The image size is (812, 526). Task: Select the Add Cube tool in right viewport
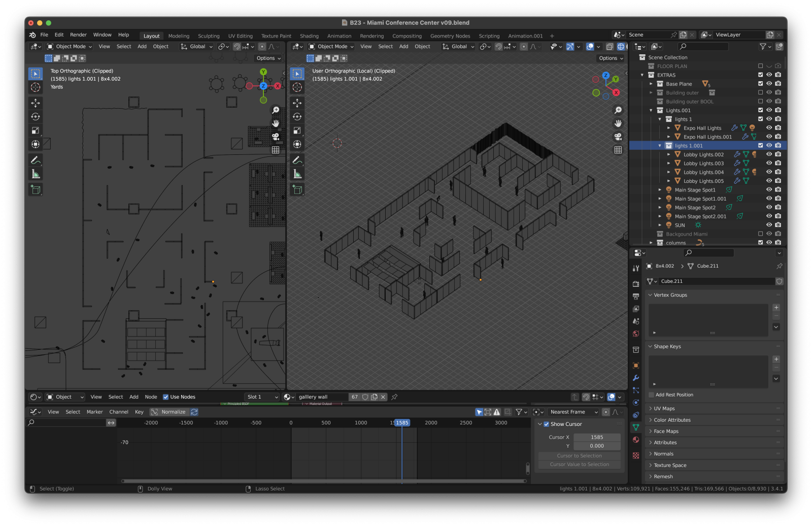tap(297, 190)
